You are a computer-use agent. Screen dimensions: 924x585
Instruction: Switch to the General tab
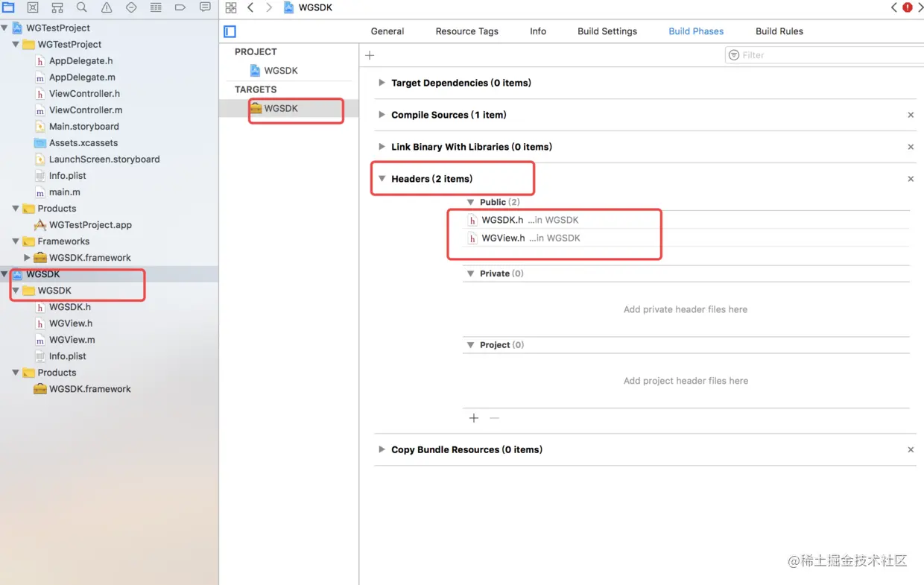point(387,31)
